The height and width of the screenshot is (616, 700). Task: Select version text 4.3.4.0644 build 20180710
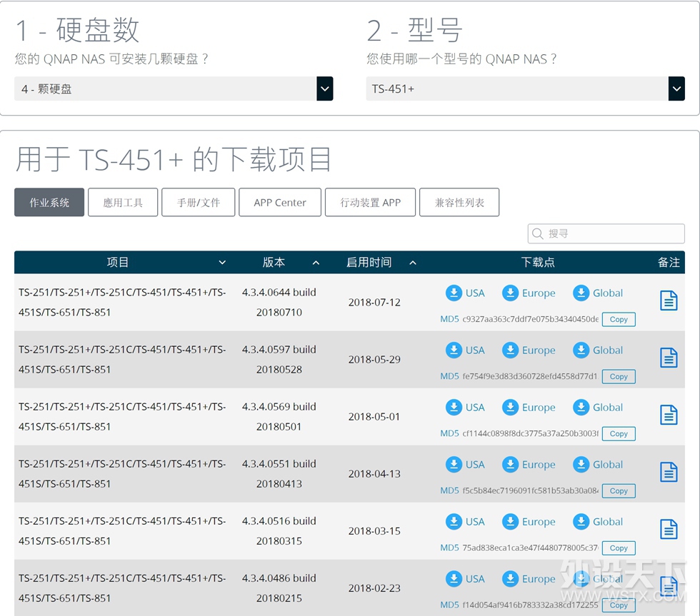(279, 302)
